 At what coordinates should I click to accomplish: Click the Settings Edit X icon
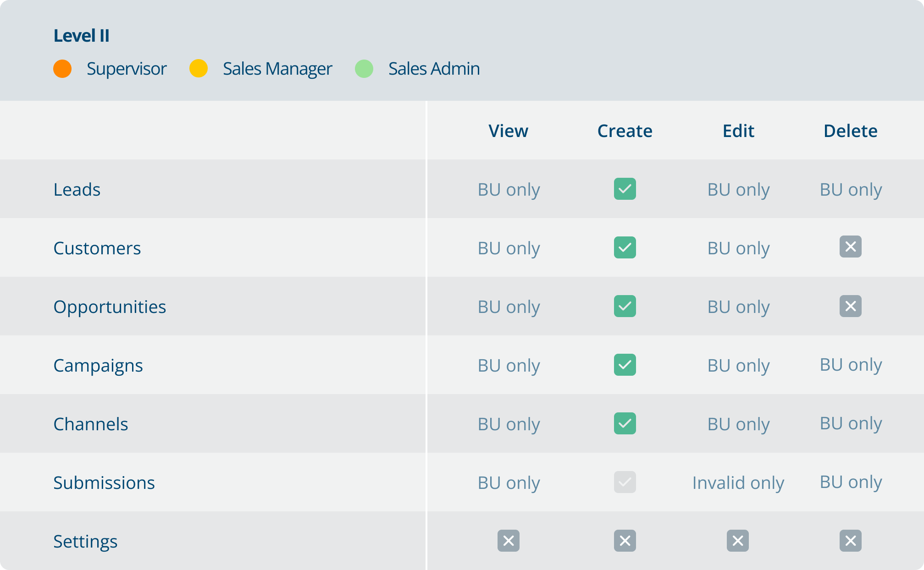tap(737, 541)
